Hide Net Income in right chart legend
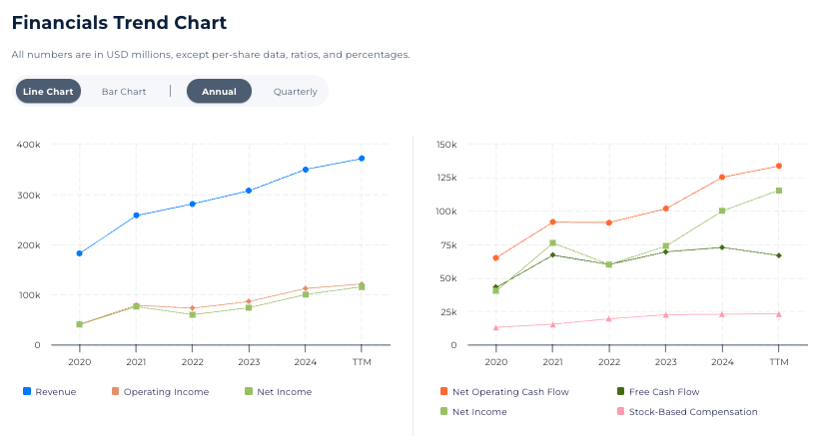The width and height of the screenshot is (813, 436). coord(479,412)
